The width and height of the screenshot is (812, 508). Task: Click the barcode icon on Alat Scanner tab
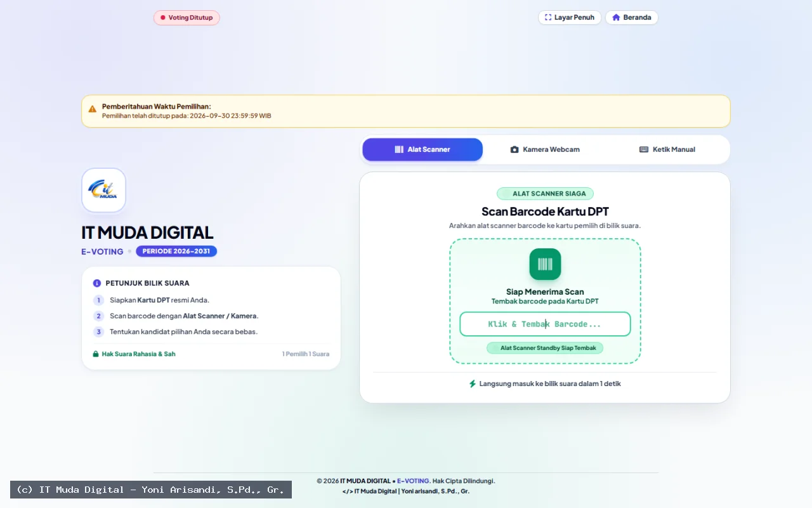point(399,149)
